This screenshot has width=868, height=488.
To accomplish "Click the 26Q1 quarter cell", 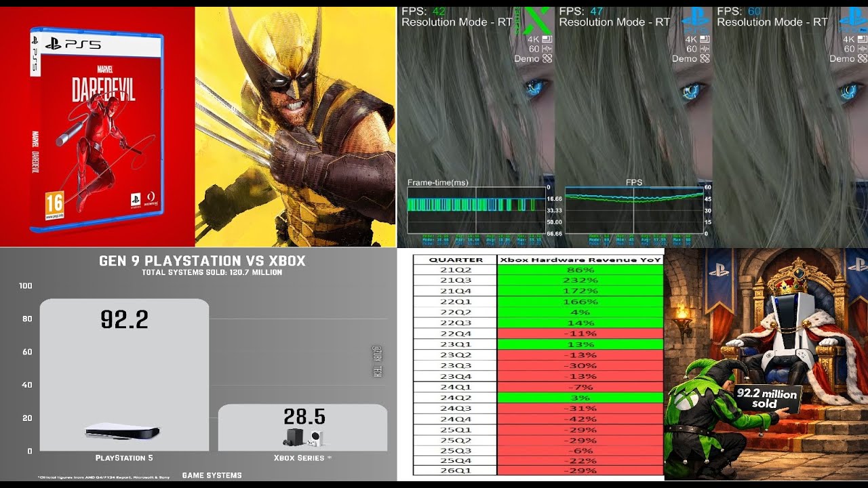I will click(x=456, y=471).
